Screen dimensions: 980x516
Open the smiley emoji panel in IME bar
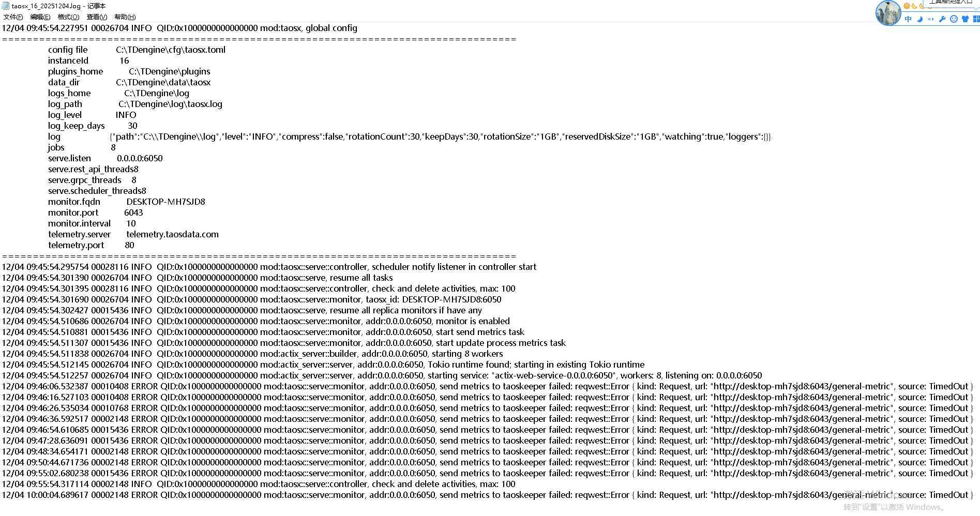coord(954,19)
